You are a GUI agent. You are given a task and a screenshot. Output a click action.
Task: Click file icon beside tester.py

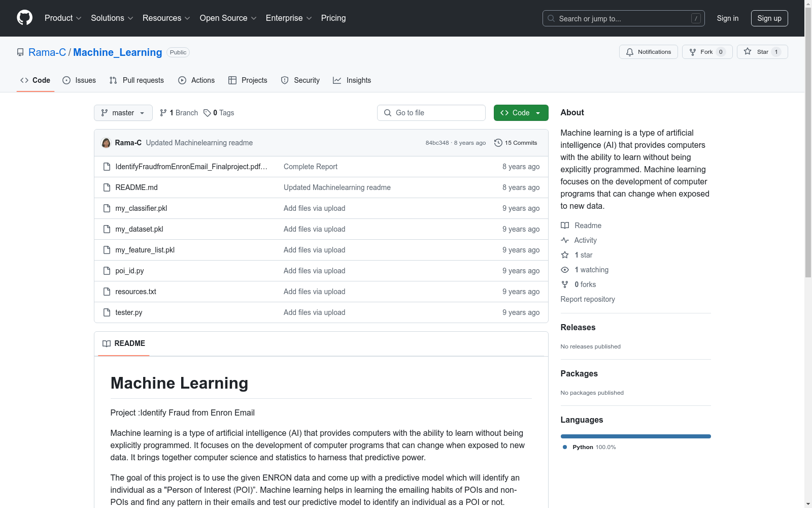(107, 312)
